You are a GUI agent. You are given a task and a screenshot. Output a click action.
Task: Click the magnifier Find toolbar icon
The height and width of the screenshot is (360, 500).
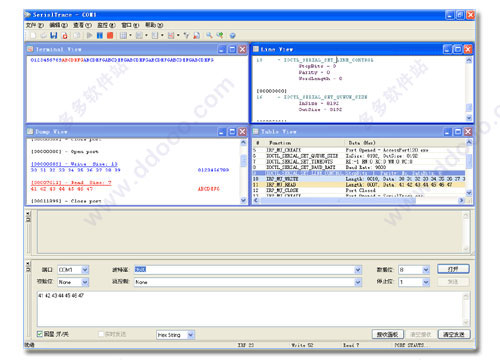pyautogui.click(x=209, y=35)
